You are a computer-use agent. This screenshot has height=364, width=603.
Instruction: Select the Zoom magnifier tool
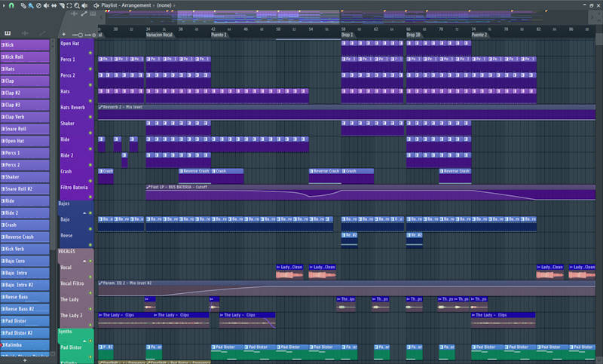coord(77,5)
